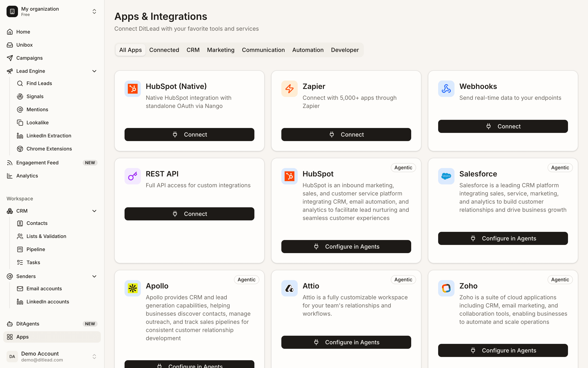Connect HubSpot (Native) integration
588x368 pixels.
[189, 135]
